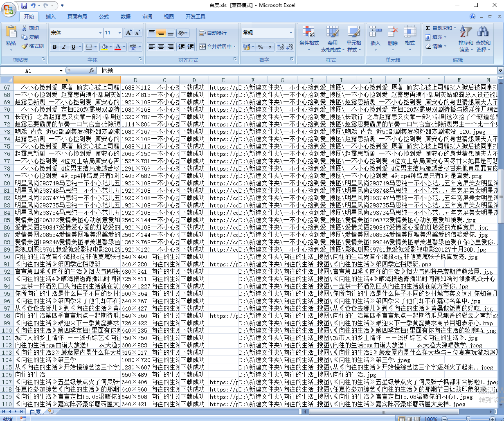Apply red font color to text

[118, 47]
